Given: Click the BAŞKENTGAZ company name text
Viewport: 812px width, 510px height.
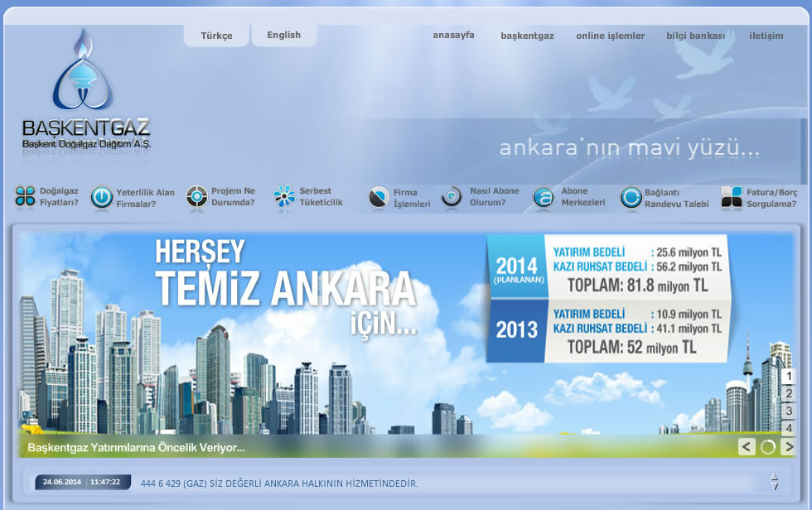Looking at the screenshot, I should coord(86,127).
